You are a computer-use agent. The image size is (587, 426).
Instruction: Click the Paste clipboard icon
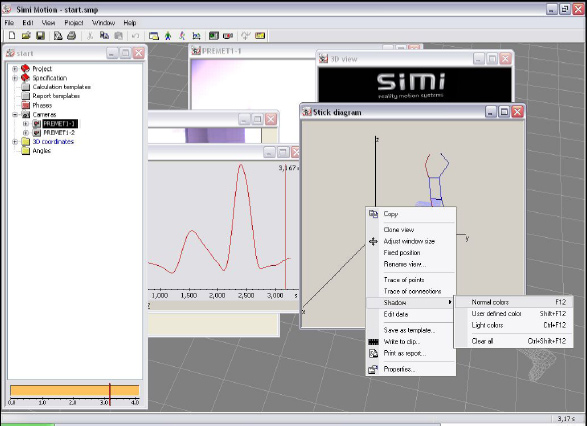[118, 36]
